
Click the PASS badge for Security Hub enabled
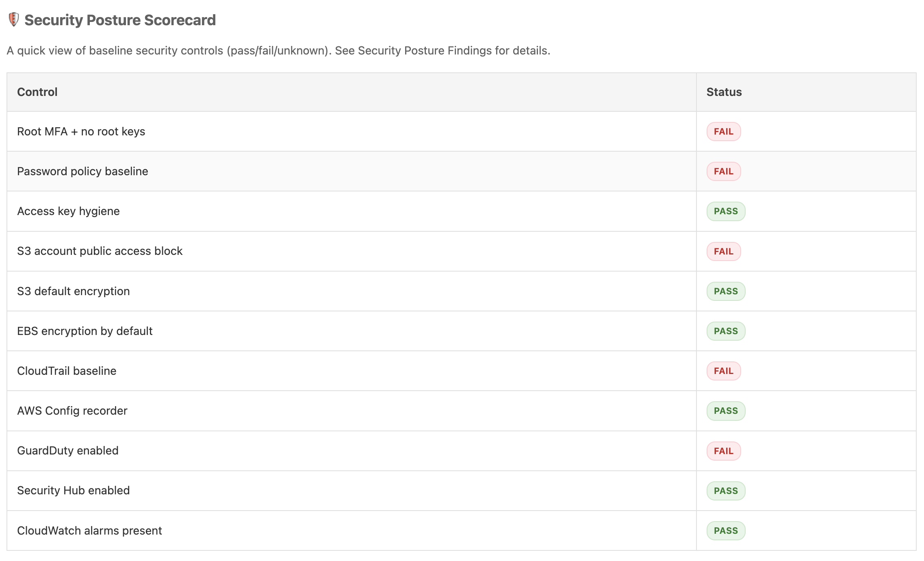click(x=726, y=491)
